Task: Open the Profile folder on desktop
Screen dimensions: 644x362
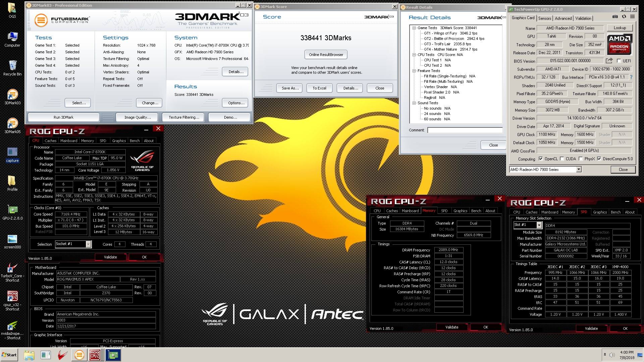Action: point(12,184)
